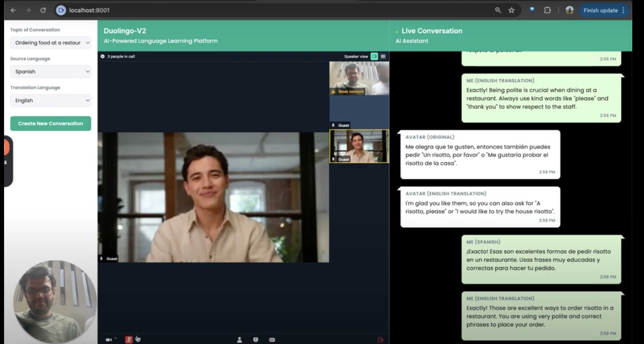Open Topic of Conversation dropdown
This screenshot has width=644, height=344.
(51, 43)
